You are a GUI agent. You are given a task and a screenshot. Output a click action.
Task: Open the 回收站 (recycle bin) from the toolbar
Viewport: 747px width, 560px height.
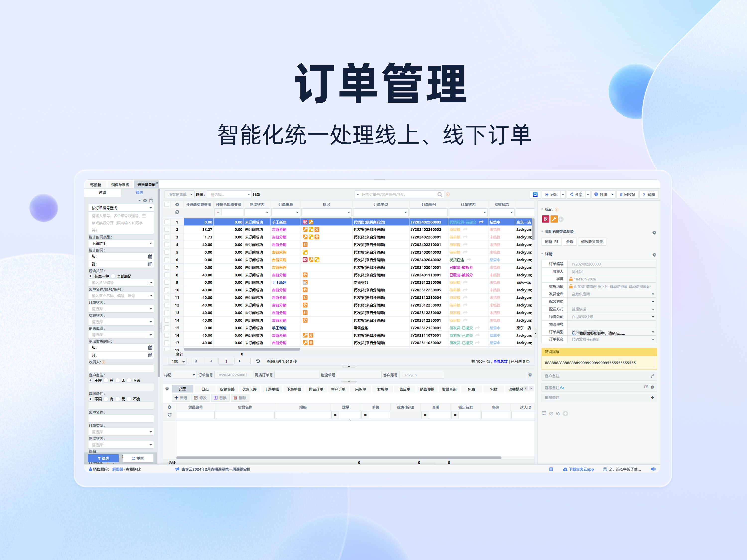tap(627, 194)
